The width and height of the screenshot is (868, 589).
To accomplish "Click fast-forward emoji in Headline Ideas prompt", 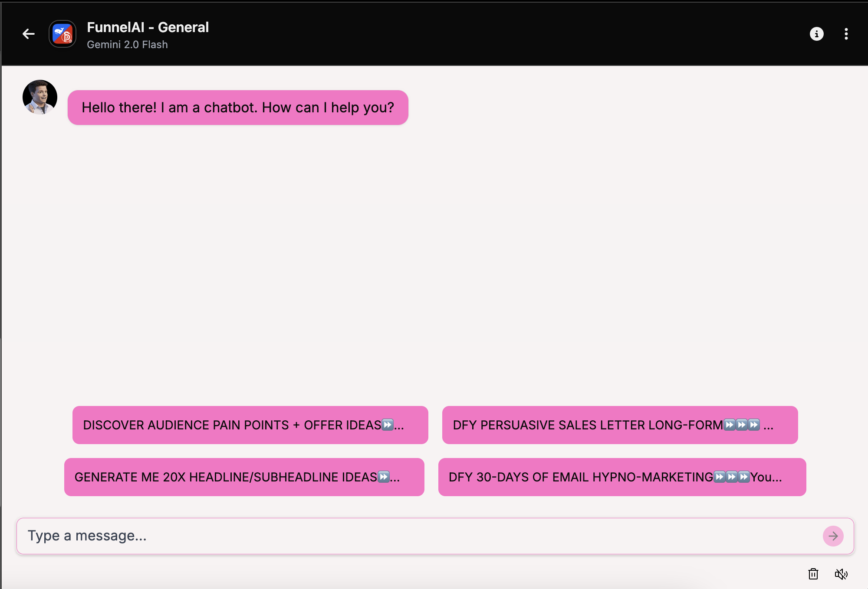I will (384, 477).
